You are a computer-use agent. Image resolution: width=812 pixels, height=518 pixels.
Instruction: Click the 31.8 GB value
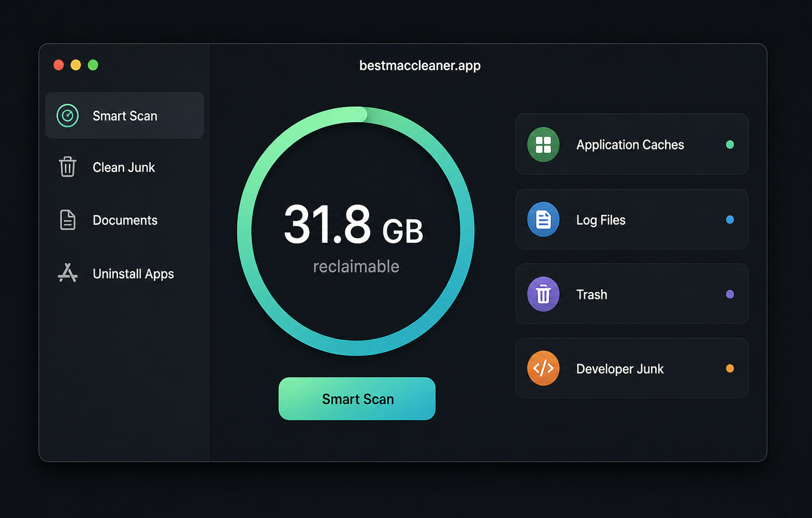point(353,225)
